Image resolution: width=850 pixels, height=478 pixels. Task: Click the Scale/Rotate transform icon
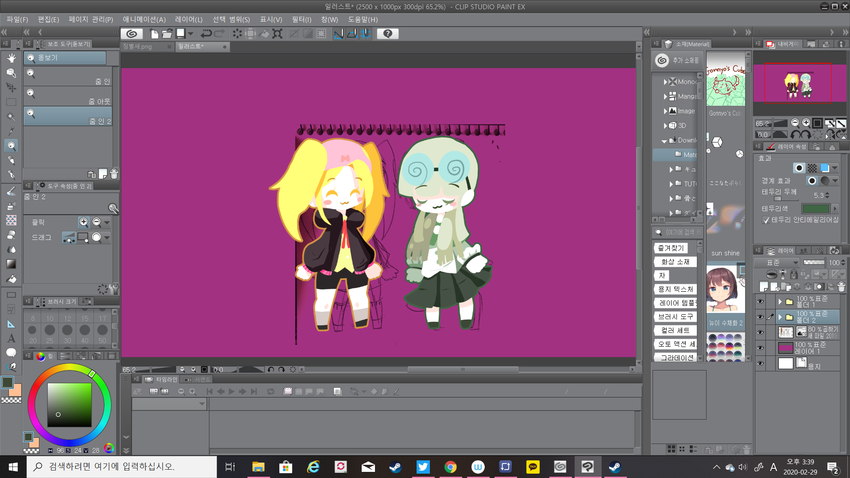pyautogui.click(x=277, y=34)
